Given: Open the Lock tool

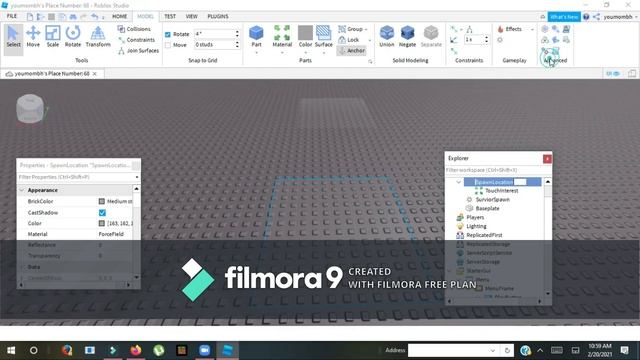Looking at the screenshot, I should [x=349, y=40].
